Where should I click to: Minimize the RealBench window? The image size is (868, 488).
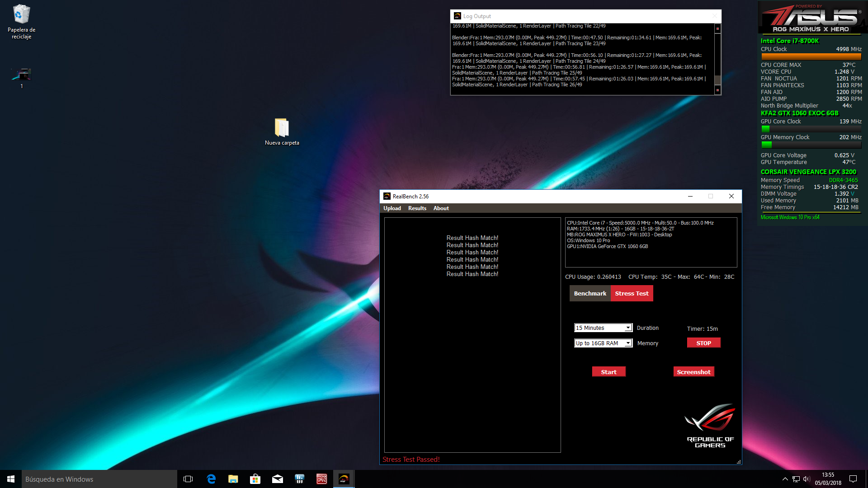(690, 196)
